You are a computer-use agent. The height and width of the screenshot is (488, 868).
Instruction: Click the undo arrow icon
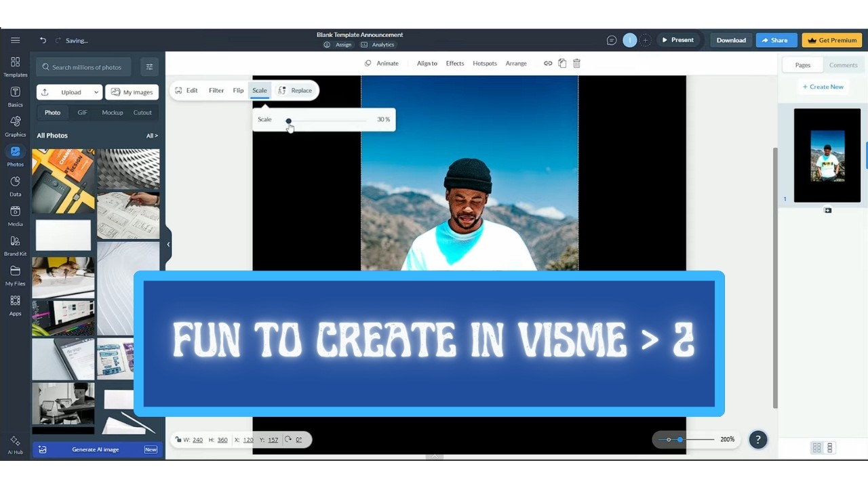tap(43, 40)
